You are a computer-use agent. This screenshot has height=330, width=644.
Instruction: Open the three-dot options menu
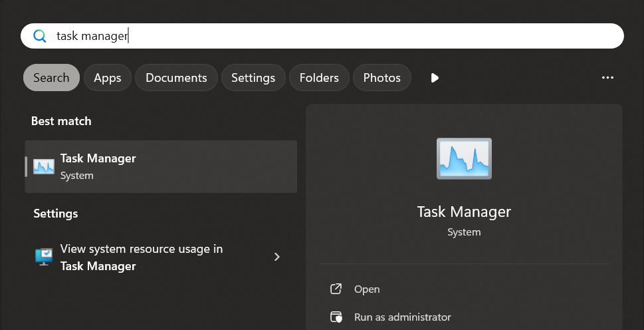(607, 78)
